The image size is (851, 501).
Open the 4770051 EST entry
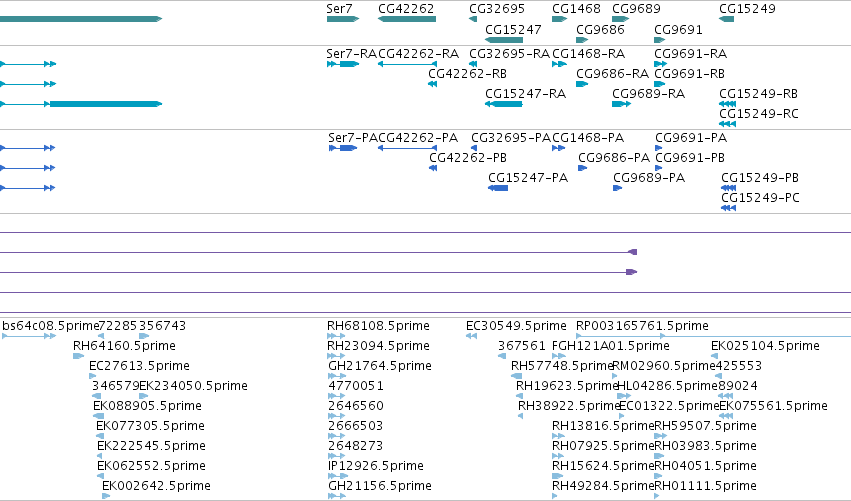pyautogui.click(x=336, y=396)
